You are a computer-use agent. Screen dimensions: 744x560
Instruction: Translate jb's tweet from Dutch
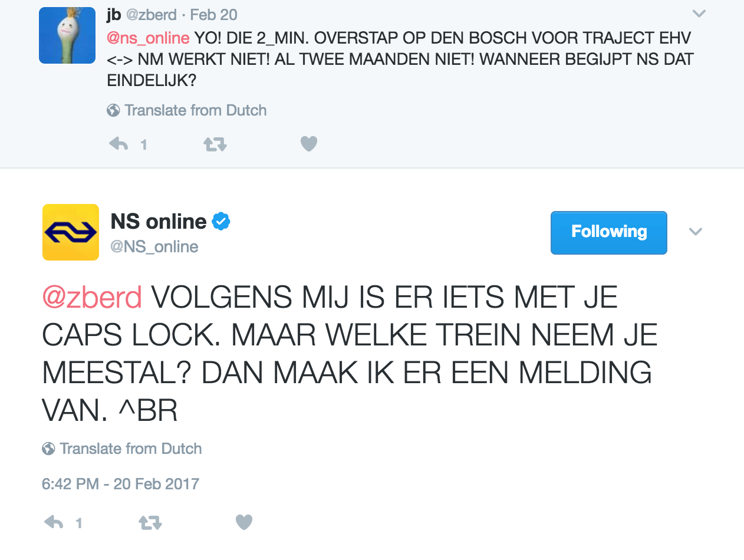pos(195,110)
